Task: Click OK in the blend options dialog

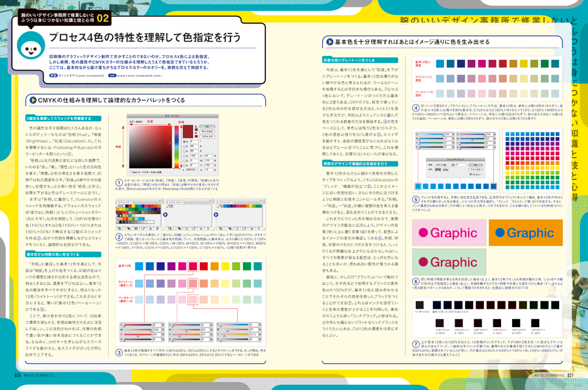Action: (x=476, y=165)
